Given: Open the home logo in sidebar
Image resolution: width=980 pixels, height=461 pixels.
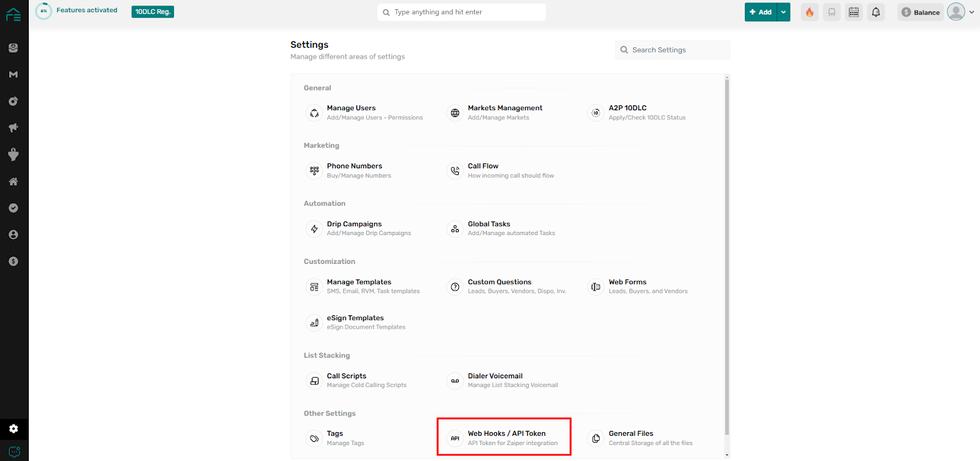Looking at the screenshot, I should 13,14.
